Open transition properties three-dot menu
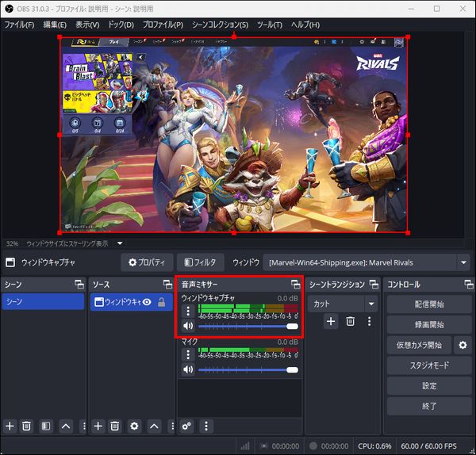This screenshot has width=476, height=455. [369, 321]
